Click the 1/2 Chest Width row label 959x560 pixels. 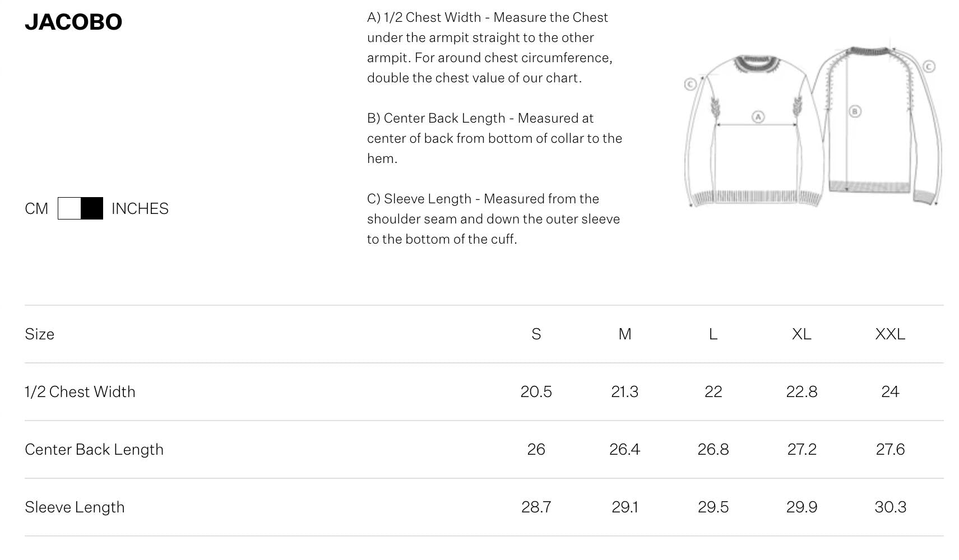[80, 391]
